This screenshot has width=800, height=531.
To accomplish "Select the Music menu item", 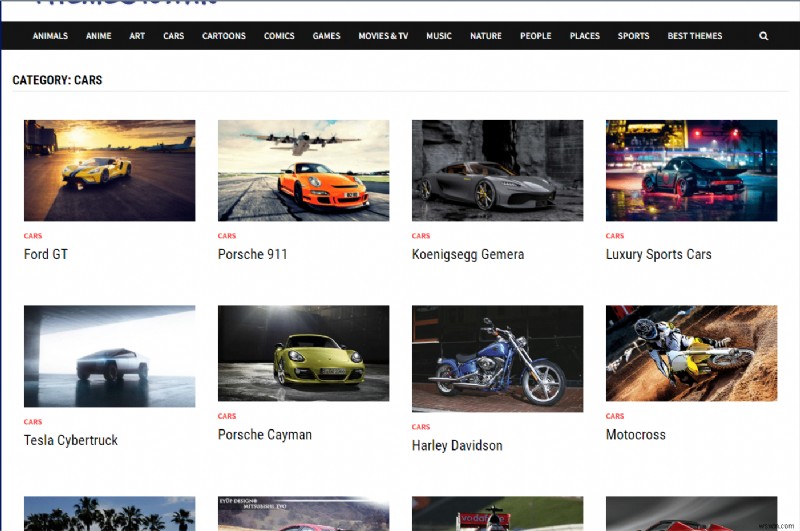I will coord(439,36).
